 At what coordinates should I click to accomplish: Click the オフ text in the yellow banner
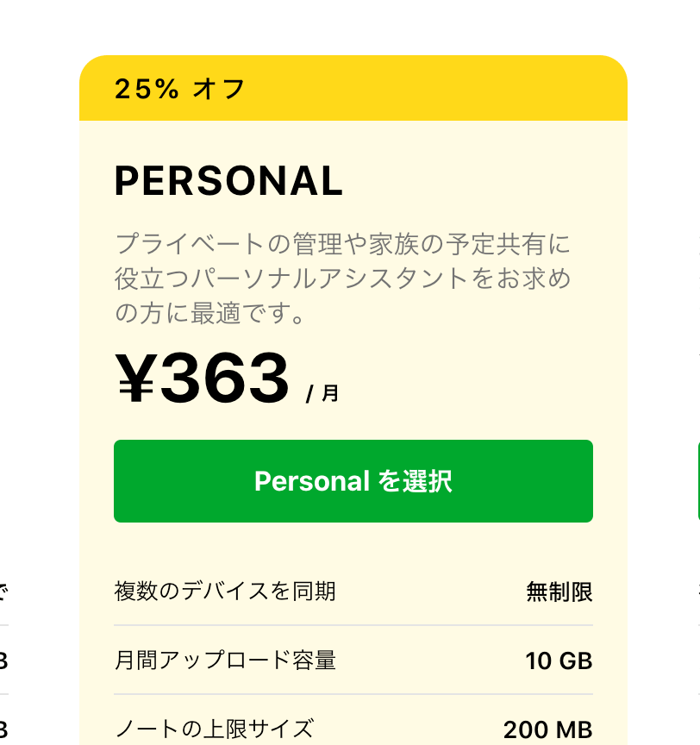(x=220, y=89)
